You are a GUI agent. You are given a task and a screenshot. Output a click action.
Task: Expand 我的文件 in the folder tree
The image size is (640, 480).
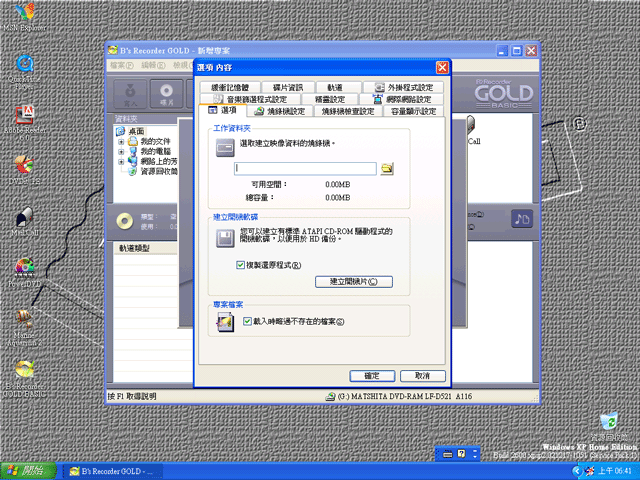(121, 142)
